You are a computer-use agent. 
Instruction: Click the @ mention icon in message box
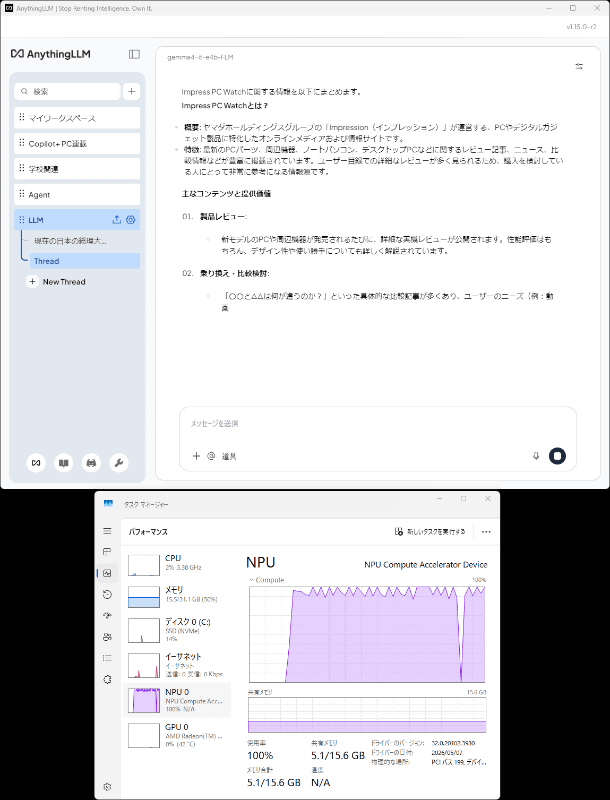211,456
